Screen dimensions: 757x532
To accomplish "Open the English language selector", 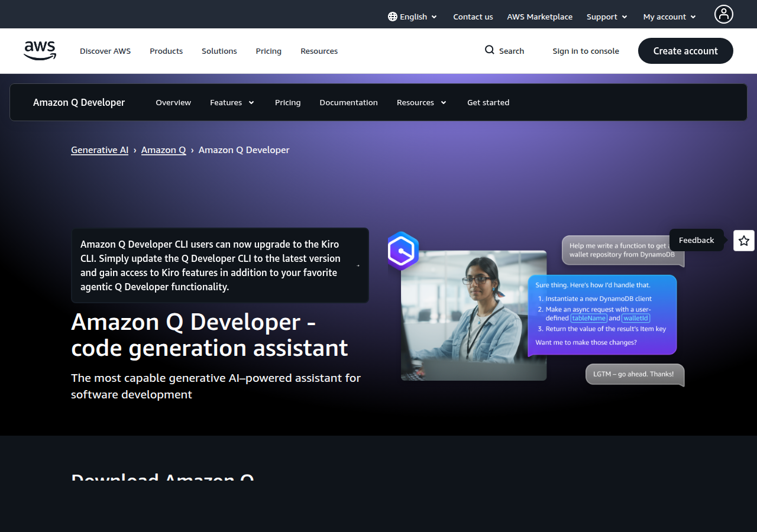I will (412, 17).
